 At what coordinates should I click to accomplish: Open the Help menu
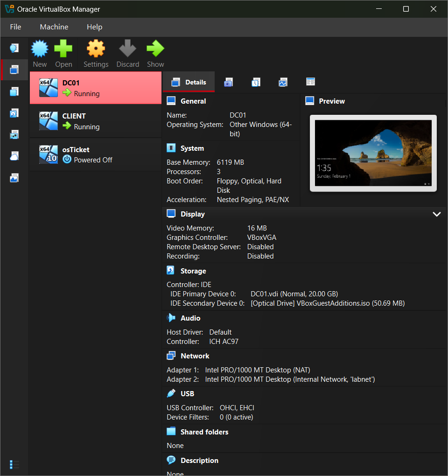[94, 27]
